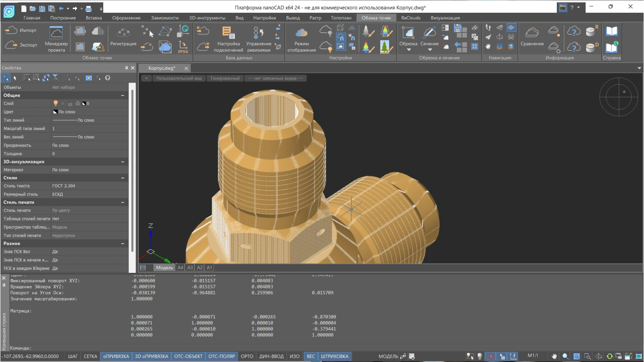
Task: Open the Справка help book icon
Action: click(611, 31)
